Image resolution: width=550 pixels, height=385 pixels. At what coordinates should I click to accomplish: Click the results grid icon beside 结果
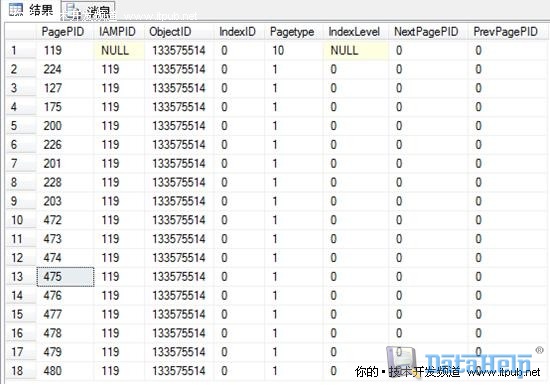coord(16,10)
